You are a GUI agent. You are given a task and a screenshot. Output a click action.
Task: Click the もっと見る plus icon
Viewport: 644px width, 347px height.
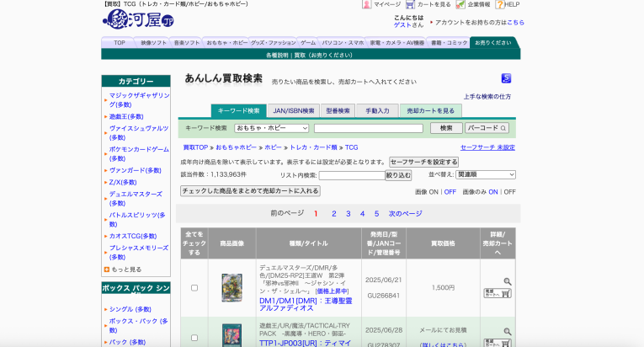click(107, 270)
